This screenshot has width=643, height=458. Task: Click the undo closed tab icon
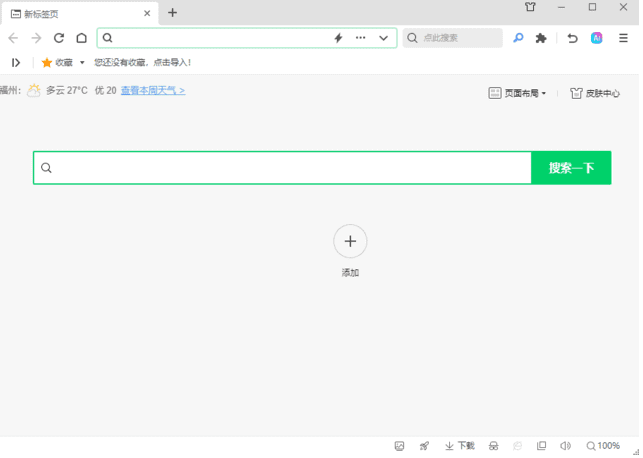click(572, 38)
